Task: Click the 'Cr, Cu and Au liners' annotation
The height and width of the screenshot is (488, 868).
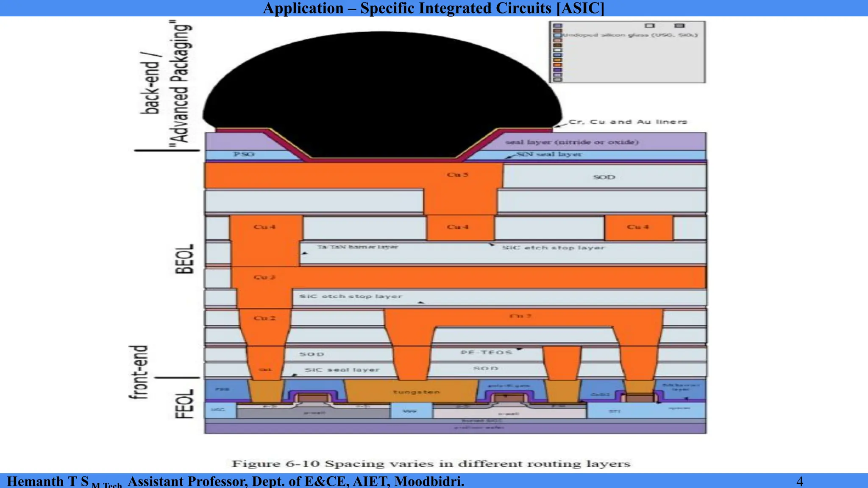Action: [x=628, y=122]
